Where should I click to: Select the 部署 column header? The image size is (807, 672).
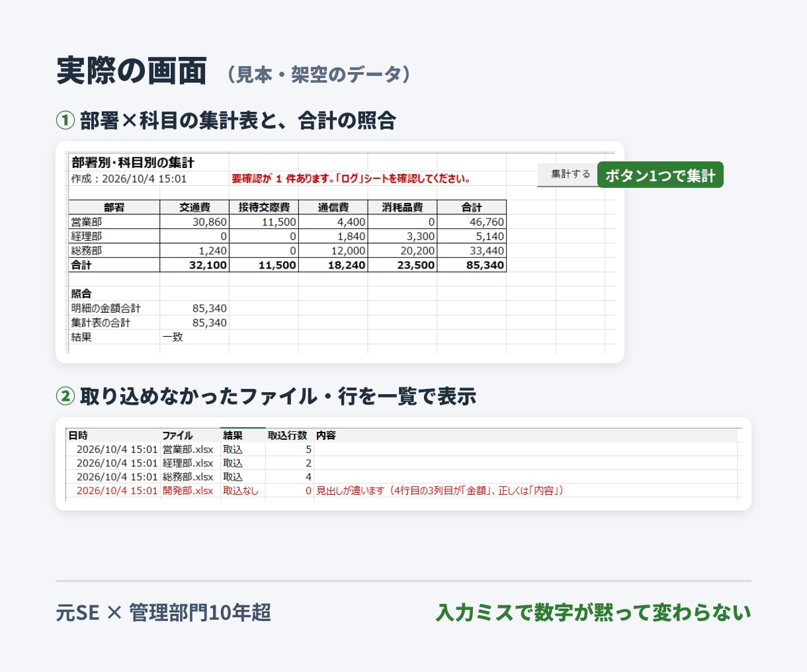[x=114, y=207]
